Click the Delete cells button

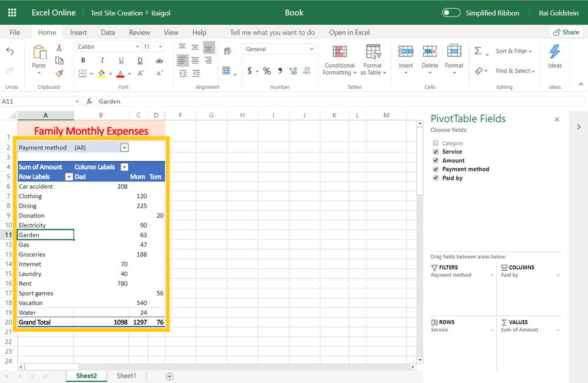(430, 60)
